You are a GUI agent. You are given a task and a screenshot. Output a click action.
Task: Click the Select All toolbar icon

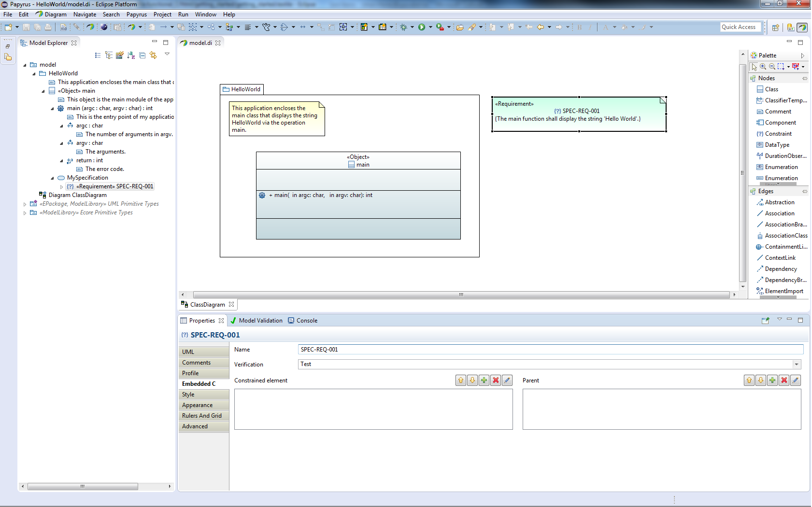193,27
